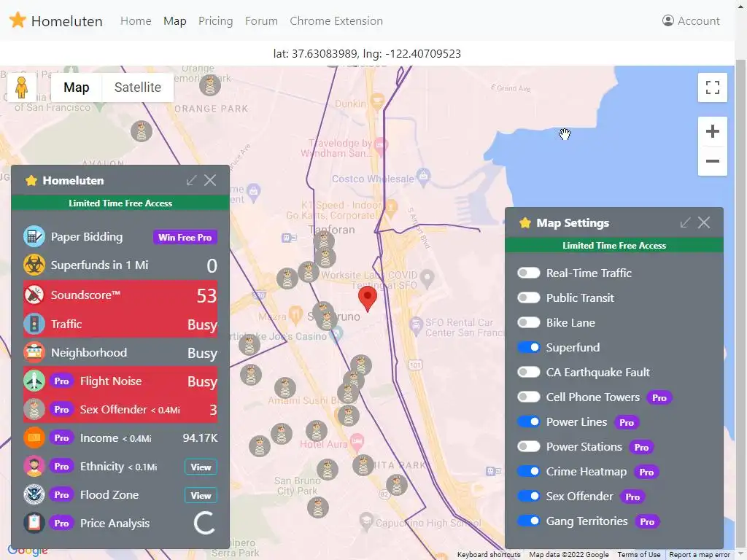
Task: Click the Pro badge beside Cell Phone Towers
Action: [x=659, y=397]
